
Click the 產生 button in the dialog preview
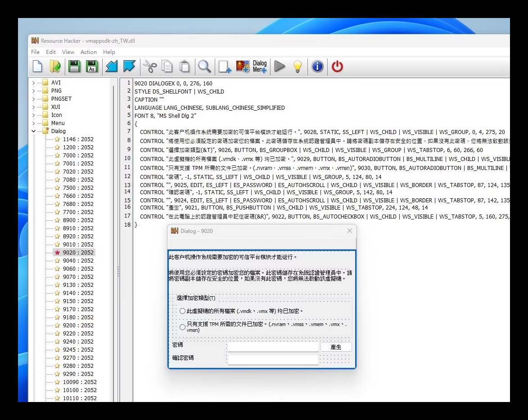pos(336,347)
